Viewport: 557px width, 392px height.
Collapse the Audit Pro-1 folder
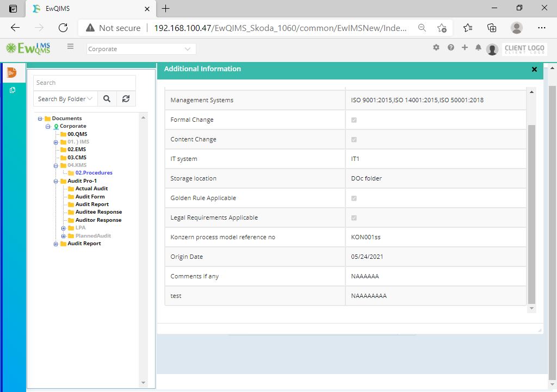(56, 181)
